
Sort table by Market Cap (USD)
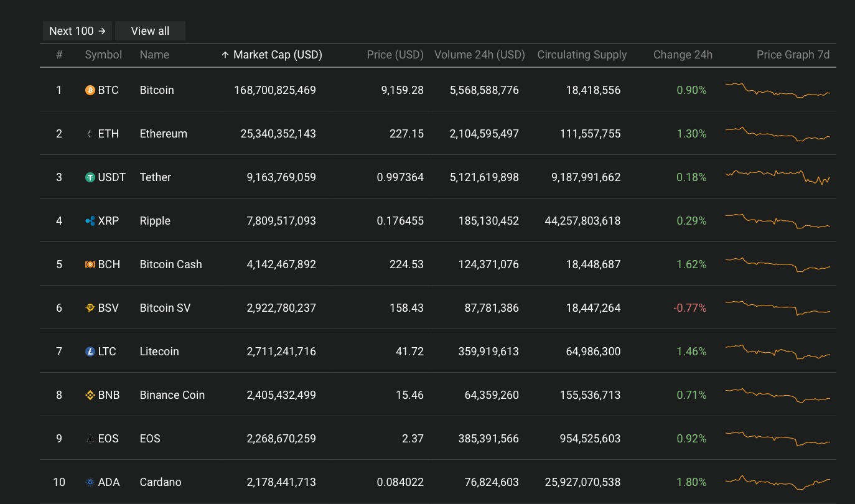click(272, 55)
